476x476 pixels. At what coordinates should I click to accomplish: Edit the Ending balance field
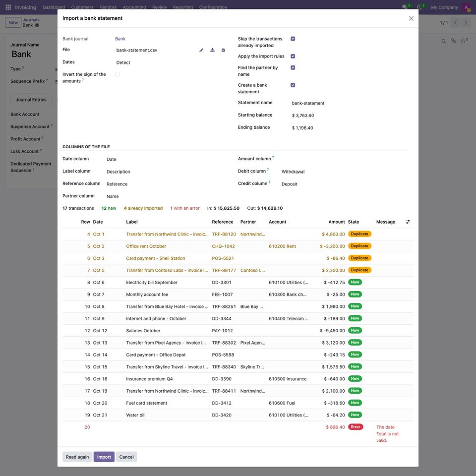pyautogui.click(x=350, y=128)
